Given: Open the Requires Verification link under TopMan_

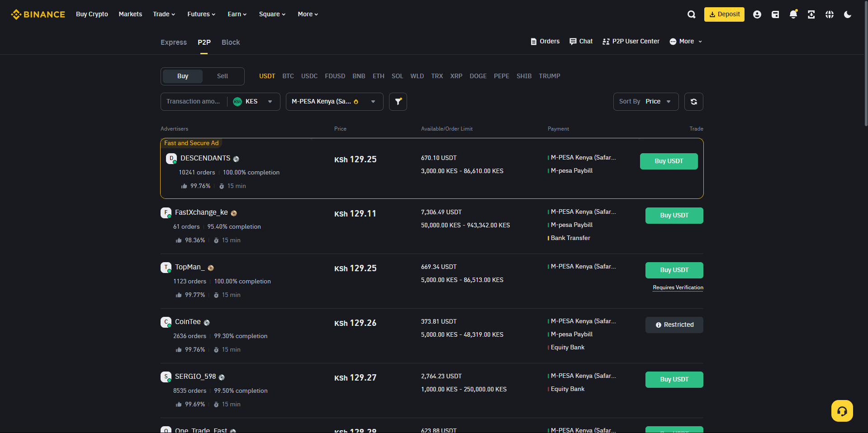Looking at the screenshot, I should click(677, 287).
